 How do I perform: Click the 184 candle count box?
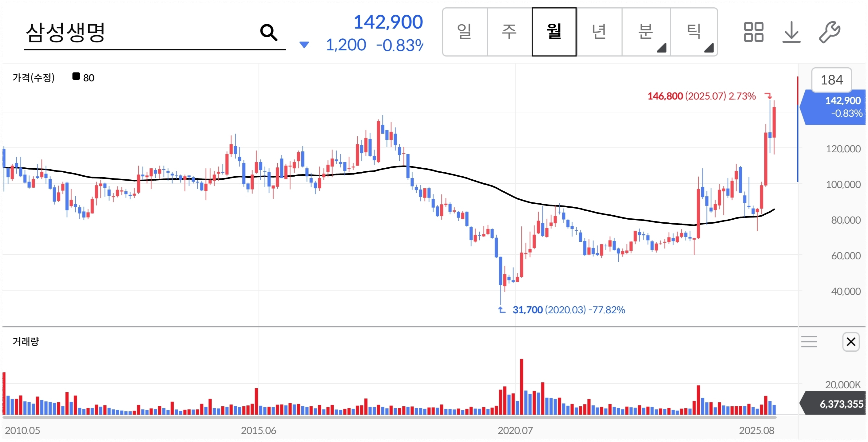(831, 80)
